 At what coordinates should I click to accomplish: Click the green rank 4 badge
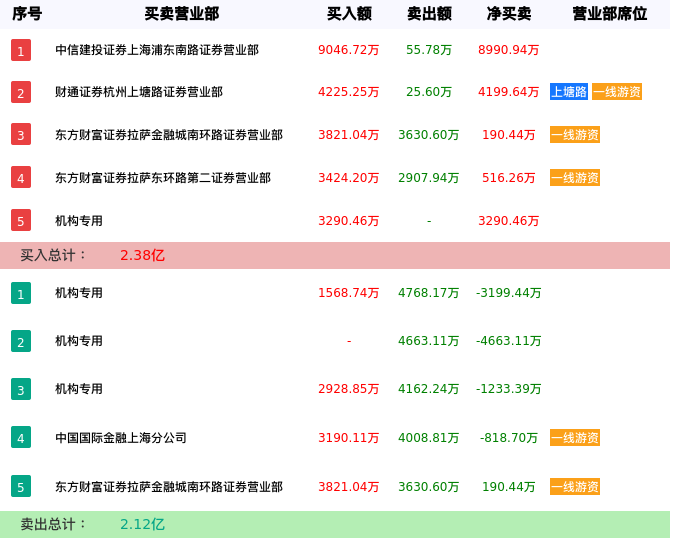[x=21, y=437]
